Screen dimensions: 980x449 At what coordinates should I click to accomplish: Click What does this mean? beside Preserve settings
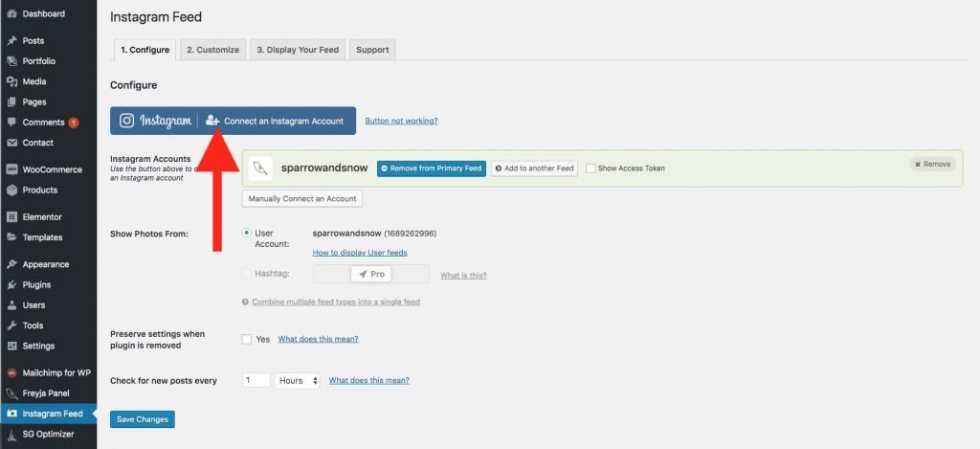tap(318, 339)
